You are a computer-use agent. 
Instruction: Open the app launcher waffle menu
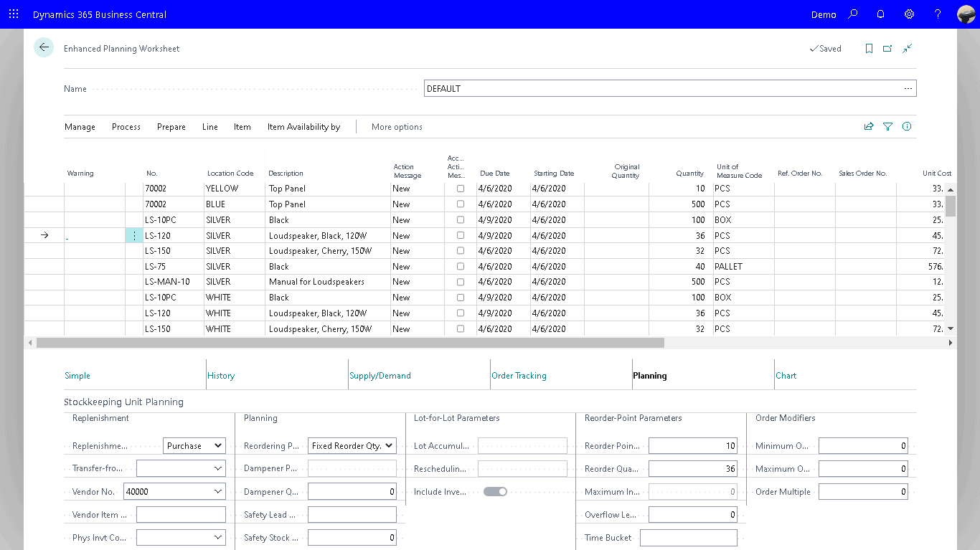[x=14, y=14]
